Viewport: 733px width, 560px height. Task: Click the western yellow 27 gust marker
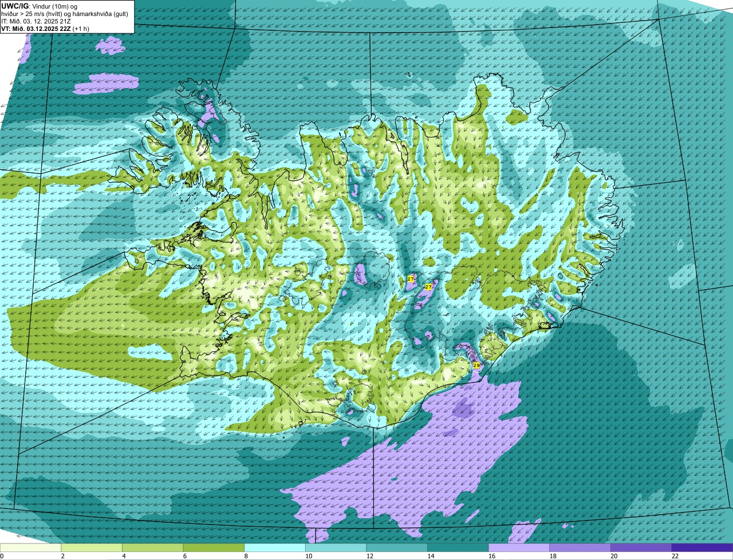411,278
